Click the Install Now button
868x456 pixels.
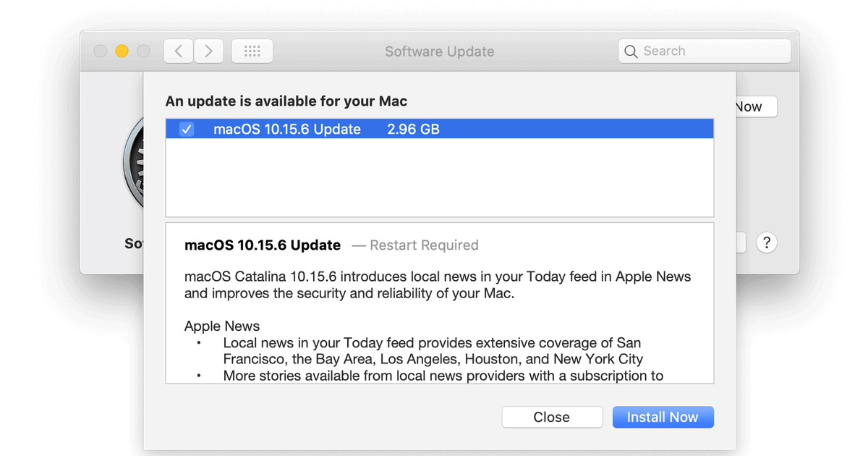[x=663, y=417]
